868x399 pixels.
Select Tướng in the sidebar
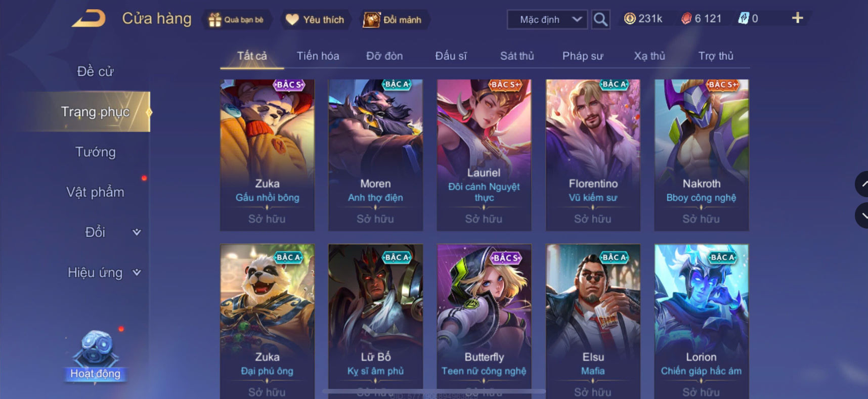96,152
